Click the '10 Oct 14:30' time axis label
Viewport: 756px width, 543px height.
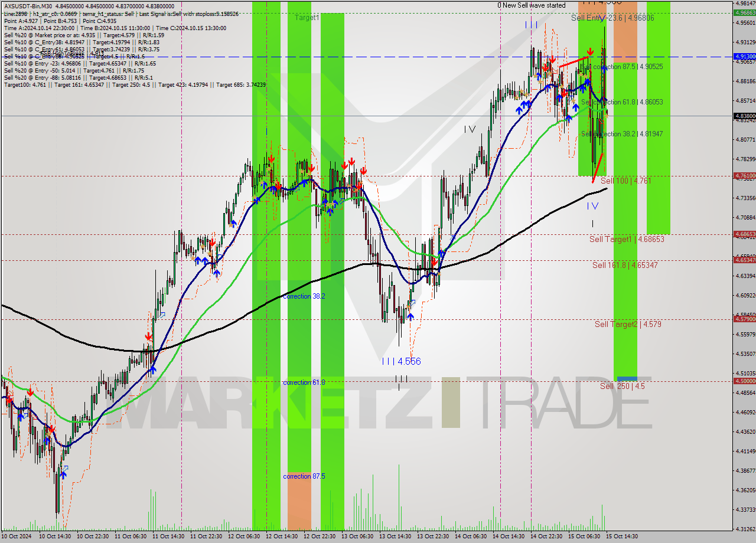point(55,537)
